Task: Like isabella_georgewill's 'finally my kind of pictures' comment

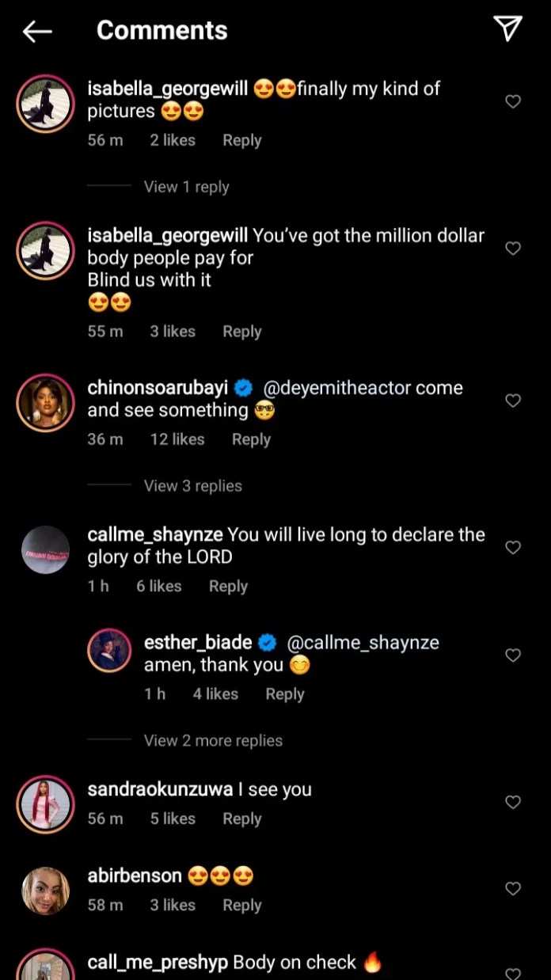Action: (513, 101)
